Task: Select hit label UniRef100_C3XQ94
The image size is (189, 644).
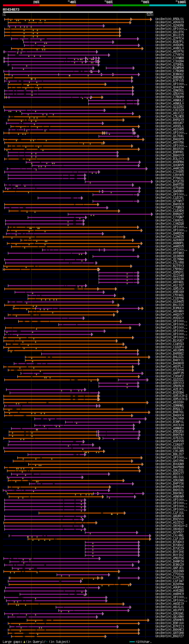Action: pos(170,61)
